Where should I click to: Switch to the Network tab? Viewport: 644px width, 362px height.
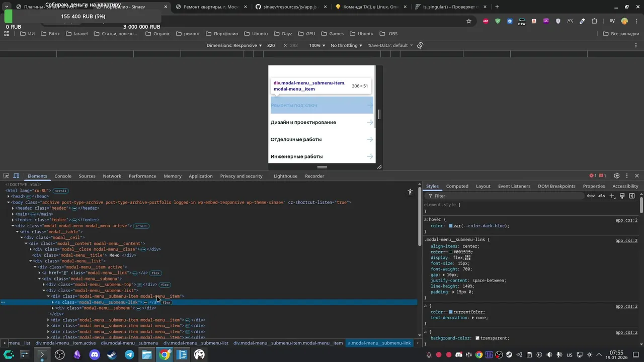click(112, 176)
